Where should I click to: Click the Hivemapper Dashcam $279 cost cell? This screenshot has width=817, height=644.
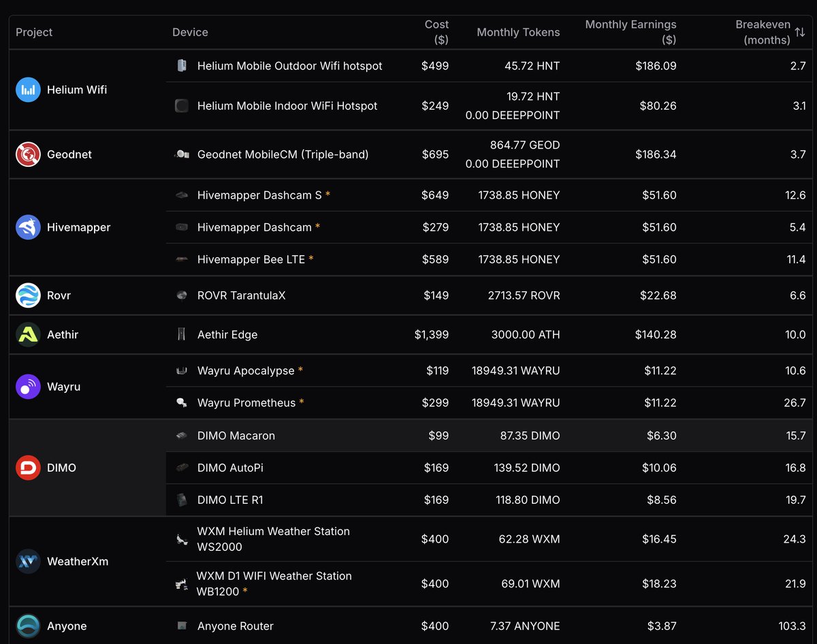pyautogui.click(x=435, y=227)
